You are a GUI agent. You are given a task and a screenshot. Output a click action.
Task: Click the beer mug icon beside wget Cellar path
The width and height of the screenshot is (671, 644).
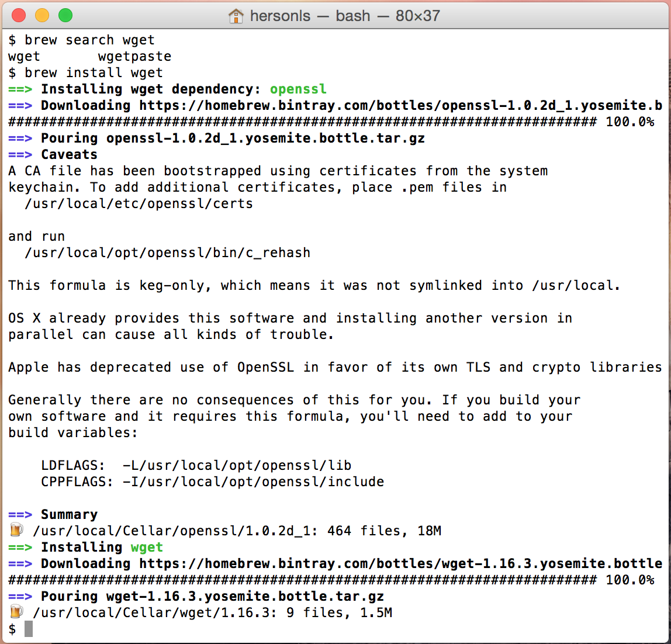click(x=16, y=612)
